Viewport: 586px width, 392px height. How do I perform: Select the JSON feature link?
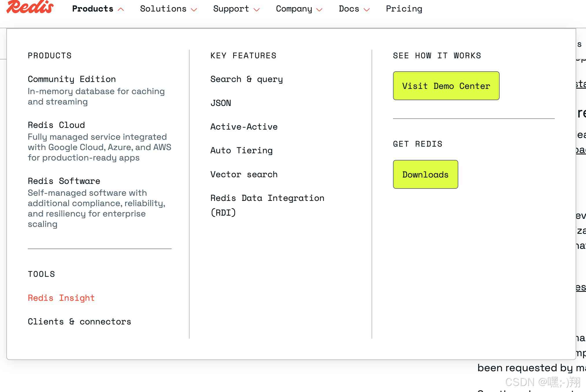tap(221, 103)
